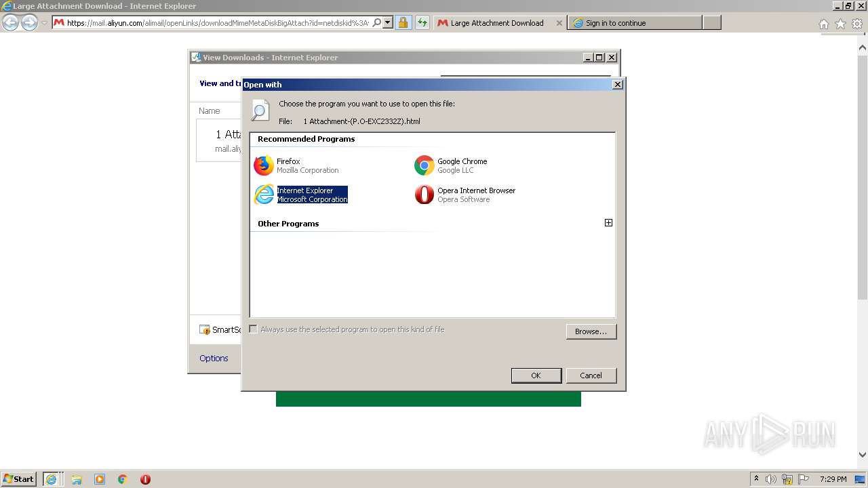Screen dimensions: 868x488
Task: Click the security lock icon
Action: 403,23
